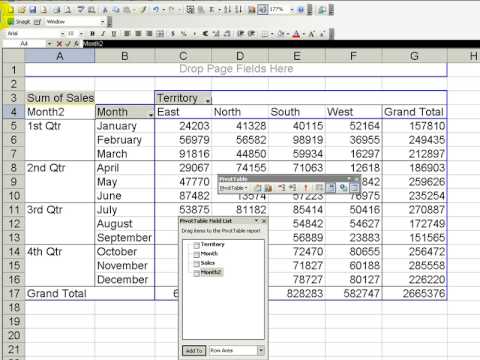This screenshot has height=360, width=480.
Task: Click the Chart Wizard icon
Action: [251, 10]
